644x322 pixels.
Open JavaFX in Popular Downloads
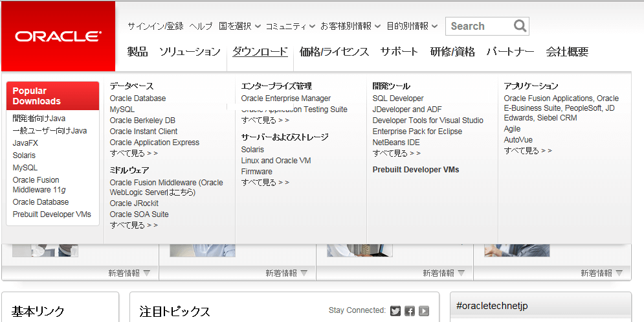[x=25, y=143]
